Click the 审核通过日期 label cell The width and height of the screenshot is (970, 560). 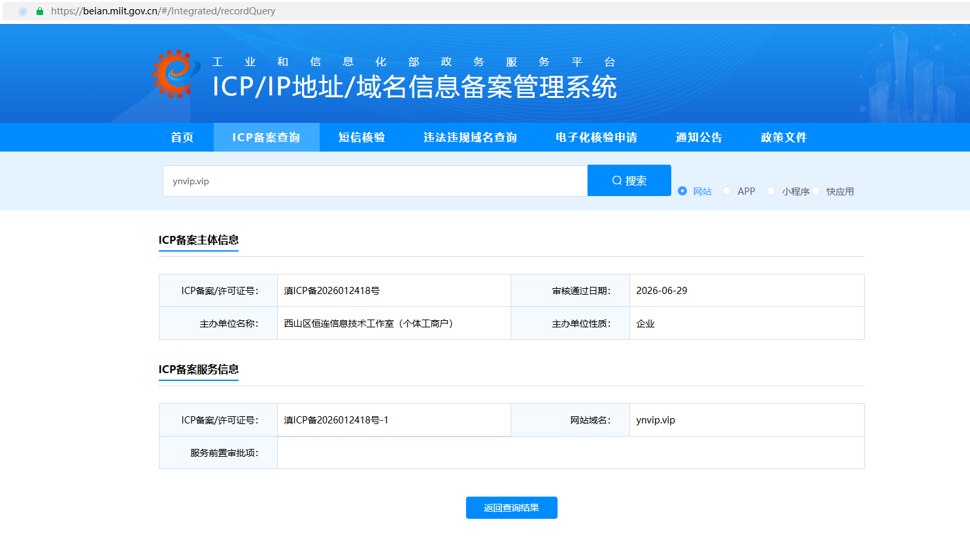tap(570, 291)
